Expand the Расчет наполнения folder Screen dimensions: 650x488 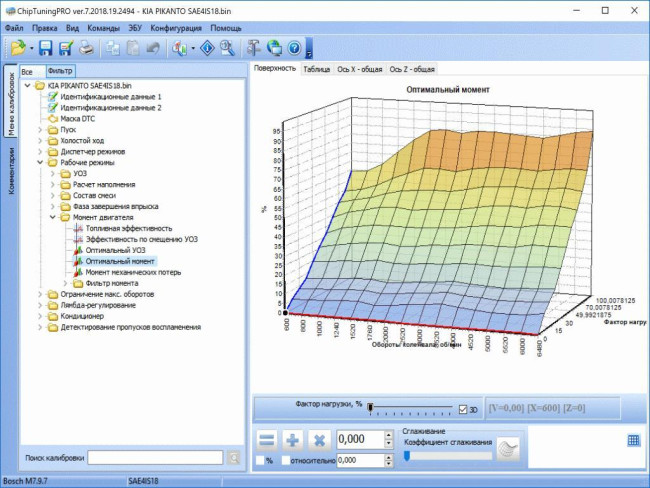[x=53, y=185]
